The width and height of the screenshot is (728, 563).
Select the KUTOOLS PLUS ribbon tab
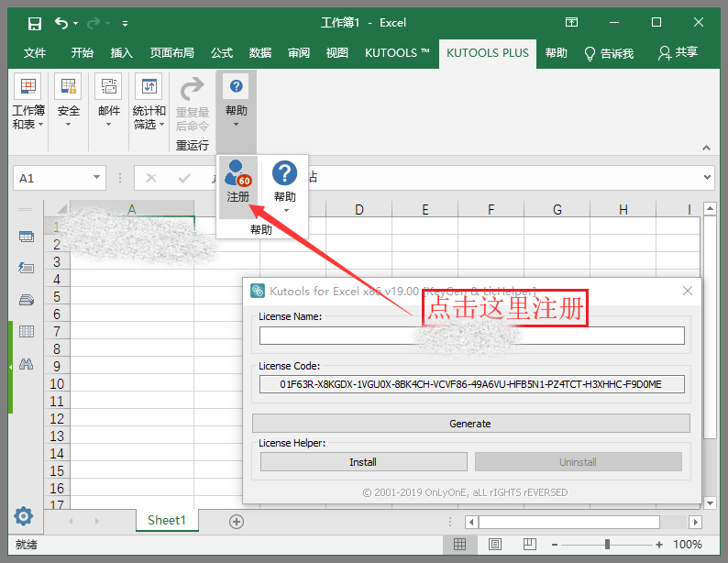pyautogui.click(x=488, y=53)
